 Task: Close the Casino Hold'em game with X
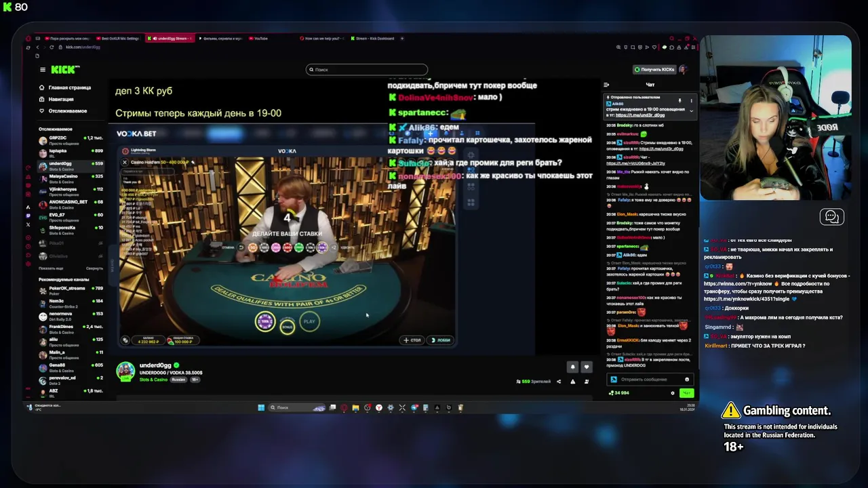click(125, 163)
